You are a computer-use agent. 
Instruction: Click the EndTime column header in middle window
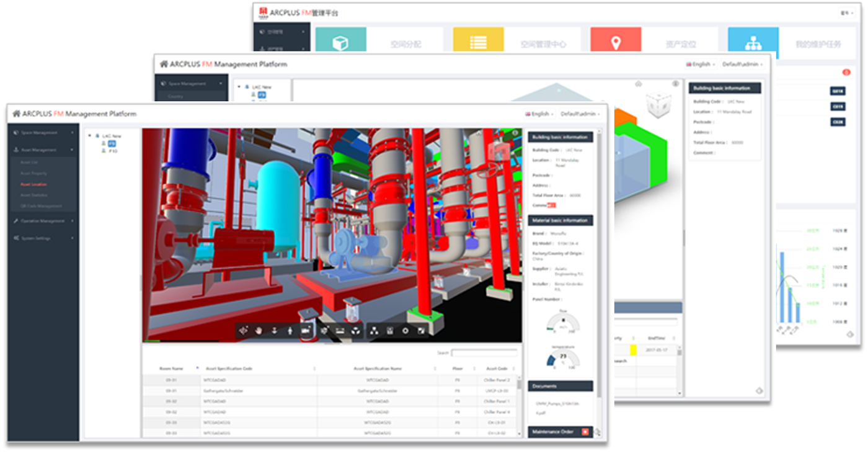tap(657, 338)
